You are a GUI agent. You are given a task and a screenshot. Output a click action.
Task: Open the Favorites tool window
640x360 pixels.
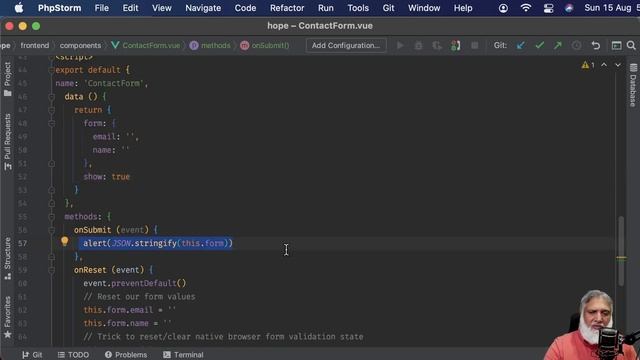(x=7, y=317)
